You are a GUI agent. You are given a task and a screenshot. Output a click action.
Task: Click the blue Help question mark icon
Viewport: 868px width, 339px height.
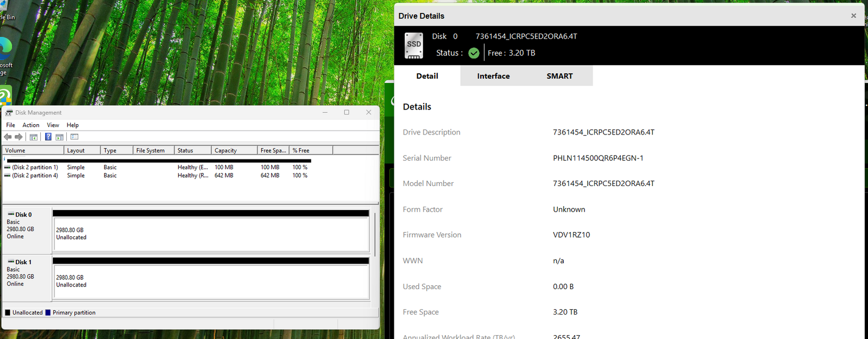click(x=48, y=137)
